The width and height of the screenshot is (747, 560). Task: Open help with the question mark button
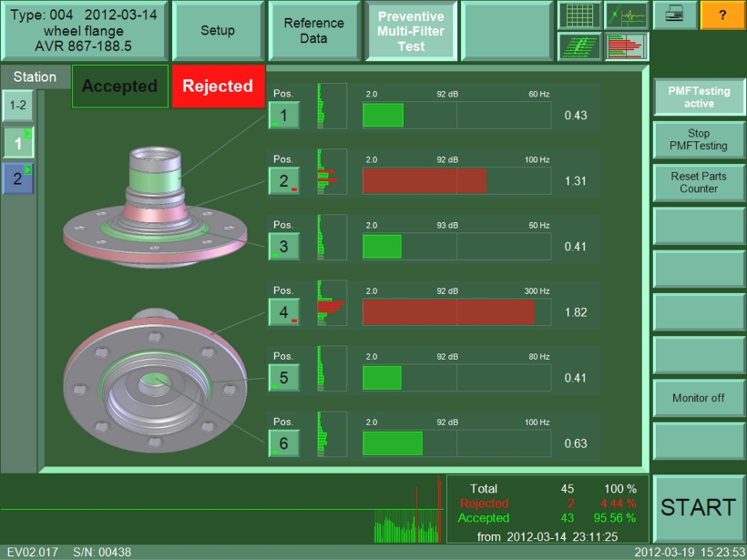point(722,15)
